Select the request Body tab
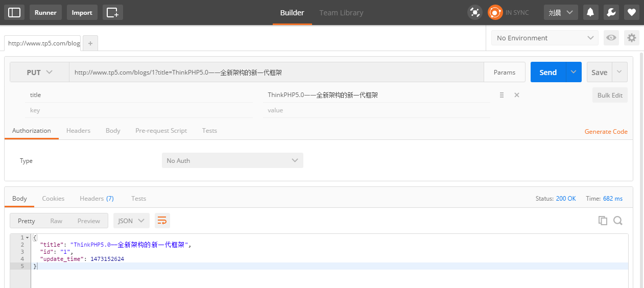The height and width of the screenshot is (288, 644). (x=113, y=131)
